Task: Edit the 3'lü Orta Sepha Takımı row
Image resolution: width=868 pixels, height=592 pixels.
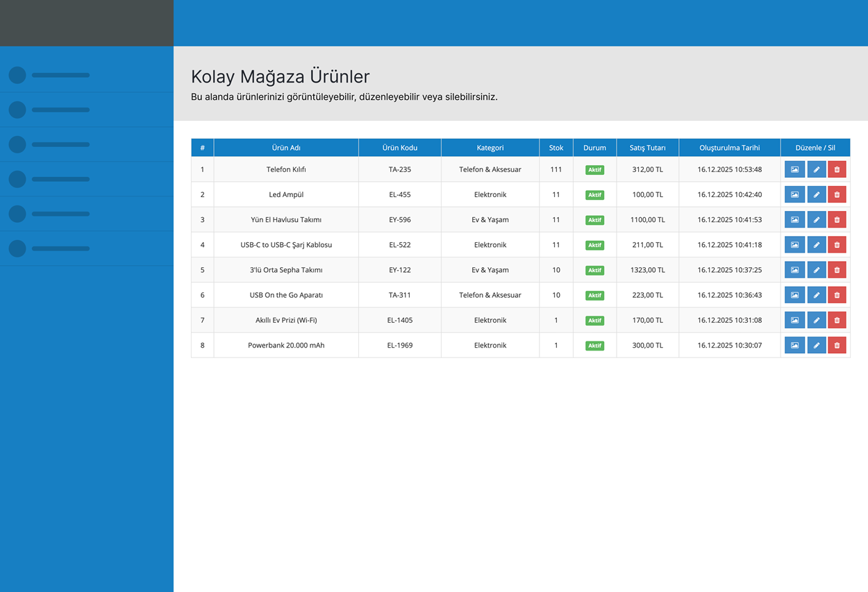Action: tap(817, 270)
